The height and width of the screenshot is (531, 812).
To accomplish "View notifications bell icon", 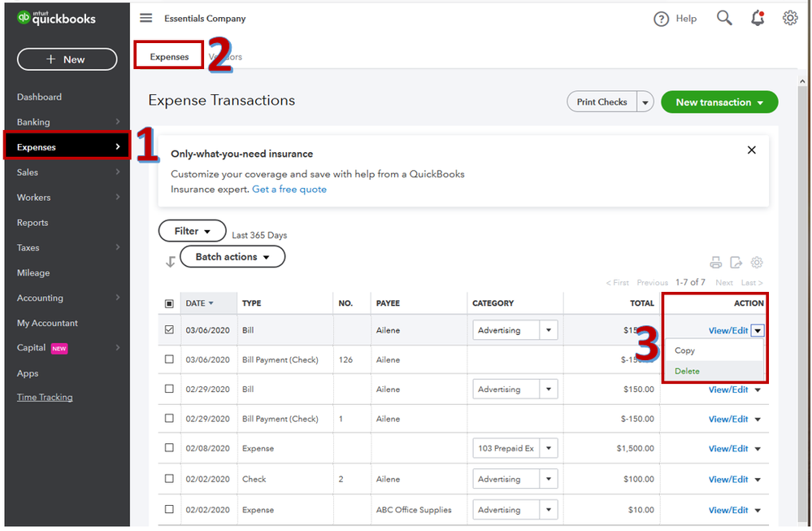I will click(x=757, y=18).
